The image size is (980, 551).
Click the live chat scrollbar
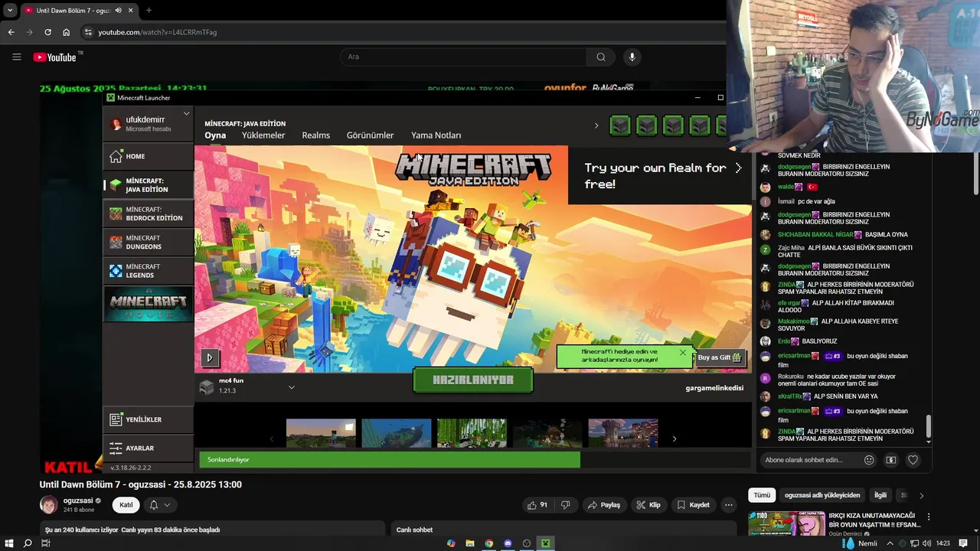click(929, 427)
